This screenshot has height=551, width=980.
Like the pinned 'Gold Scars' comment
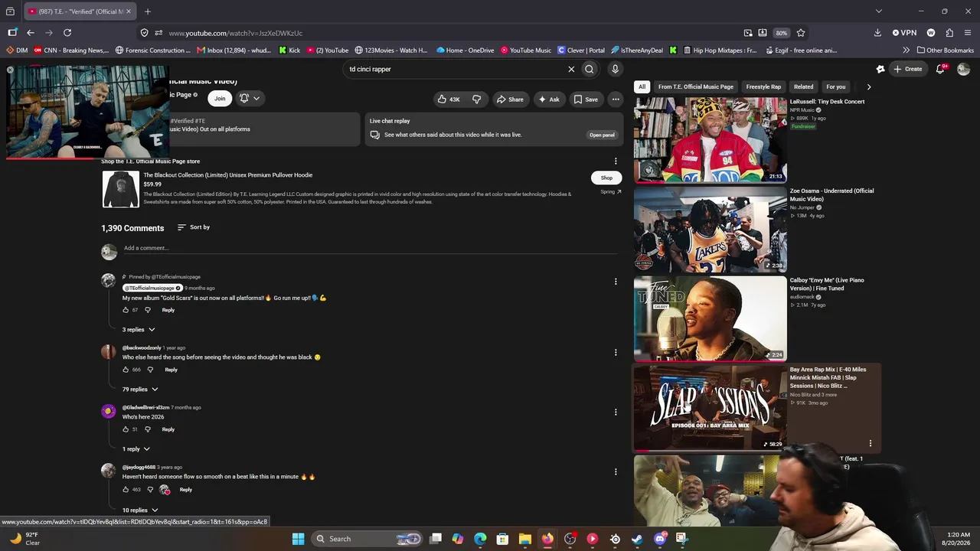point(126,310)
